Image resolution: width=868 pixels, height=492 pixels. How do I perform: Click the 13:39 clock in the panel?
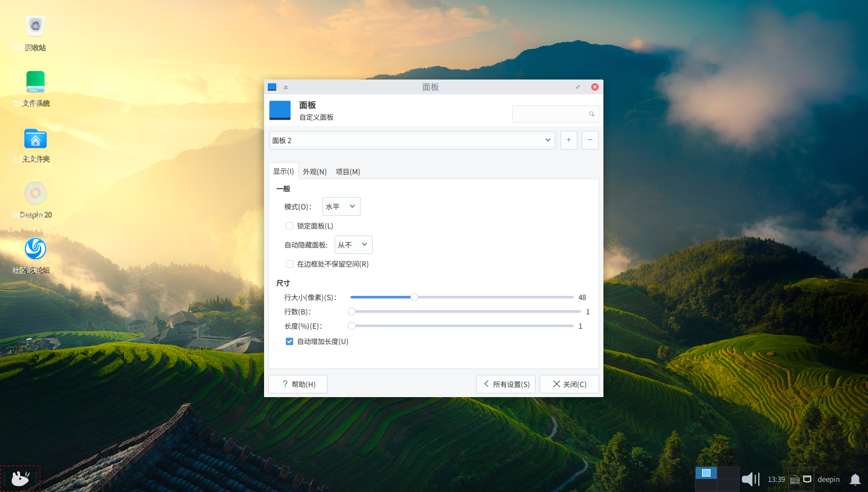pyautogui.click(x=776, y=479)
